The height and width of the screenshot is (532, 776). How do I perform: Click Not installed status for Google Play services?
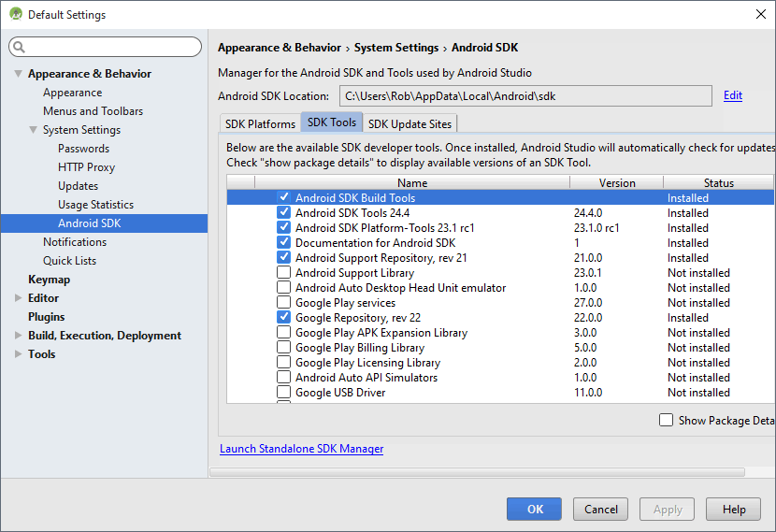pos(698,302)
